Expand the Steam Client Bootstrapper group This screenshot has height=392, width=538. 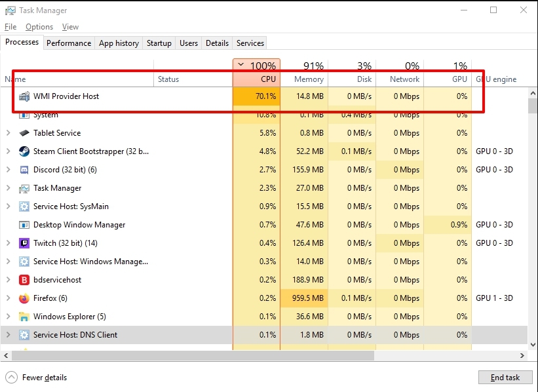click(x=9, y=151)
